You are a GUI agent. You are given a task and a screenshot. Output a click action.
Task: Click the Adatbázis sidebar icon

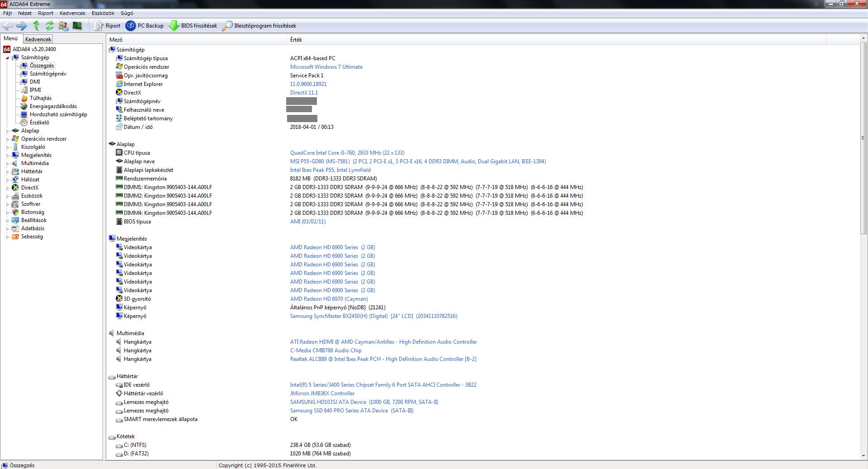(x=15, y=228)
